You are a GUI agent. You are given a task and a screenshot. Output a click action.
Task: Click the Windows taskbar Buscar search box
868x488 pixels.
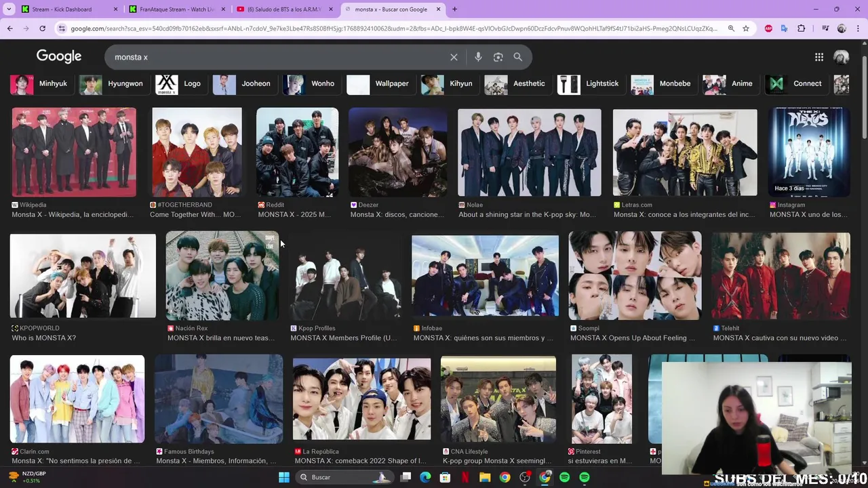tap(346, 477)
